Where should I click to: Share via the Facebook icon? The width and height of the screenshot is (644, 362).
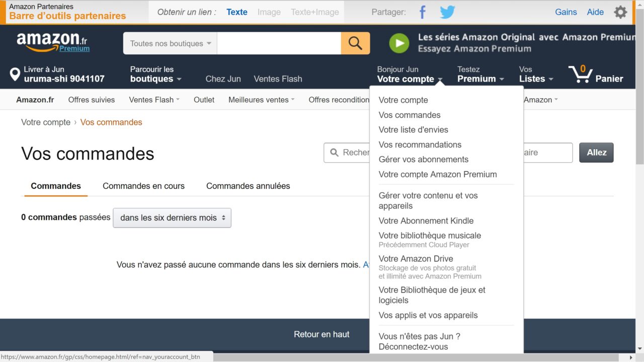pyautogui.click(x=423, y=12)
